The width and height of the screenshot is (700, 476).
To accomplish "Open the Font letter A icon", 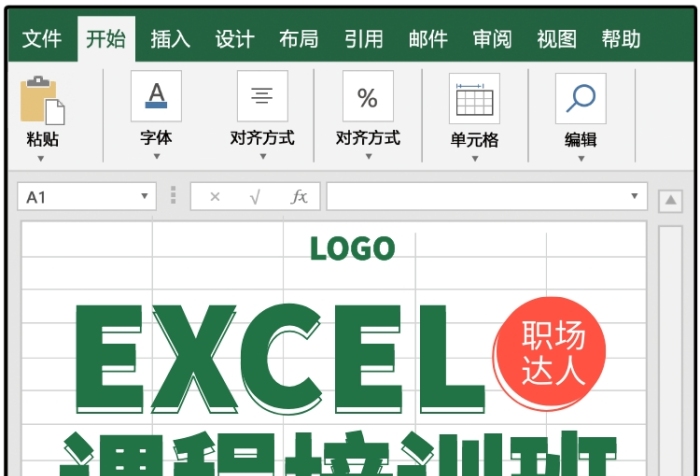I will coord(156,96).
